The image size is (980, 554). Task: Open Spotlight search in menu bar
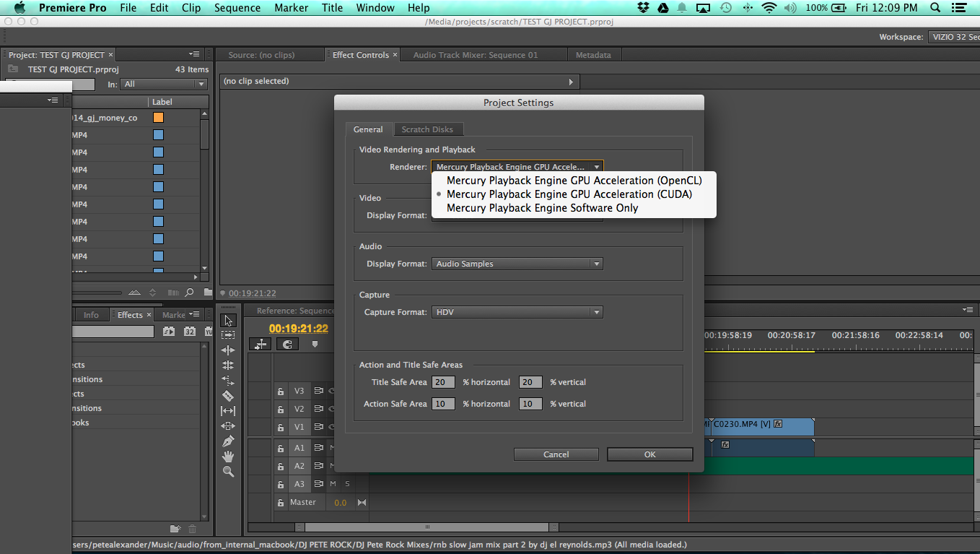coord(935,8)
